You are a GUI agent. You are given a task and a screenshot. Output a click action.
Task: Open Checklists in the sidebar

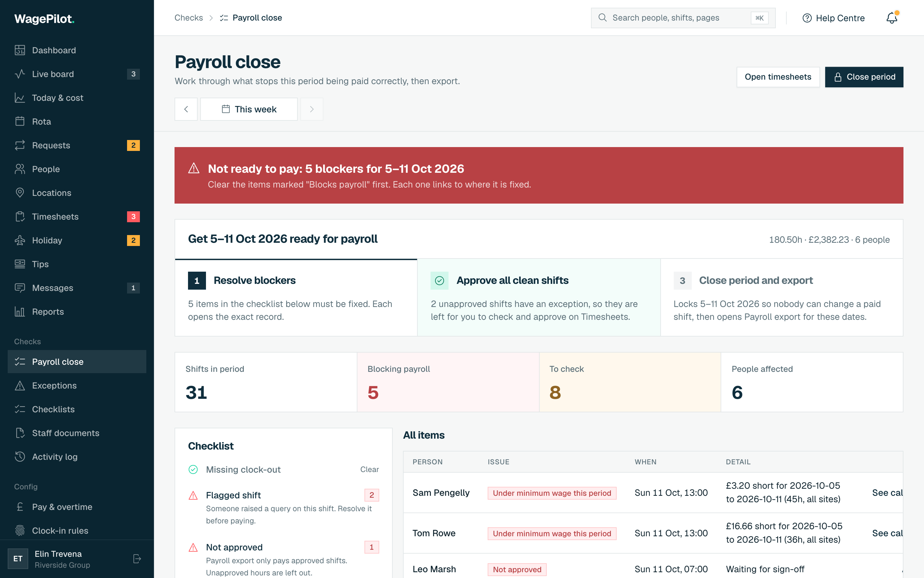click(77, 409)
